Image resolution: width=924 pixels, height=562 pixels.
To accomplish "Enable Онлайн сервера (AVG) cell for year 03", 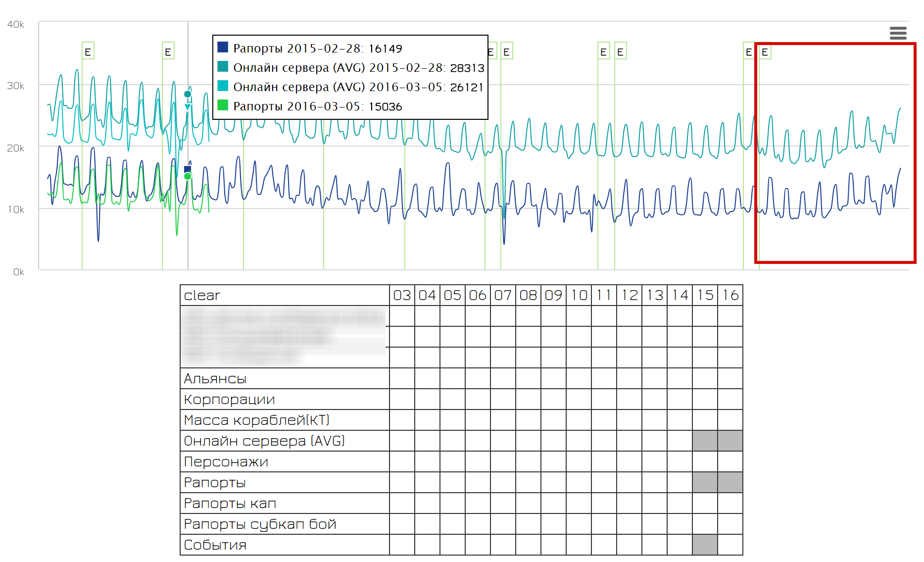I will pos(402,441).
